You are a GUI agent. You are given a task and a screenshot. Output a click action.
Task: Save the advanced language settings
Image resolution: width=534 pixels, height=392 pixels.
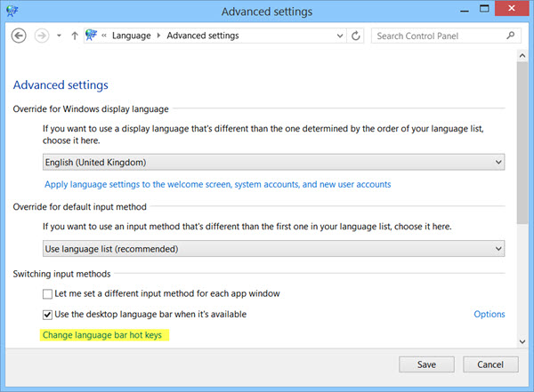pos(426,364)
